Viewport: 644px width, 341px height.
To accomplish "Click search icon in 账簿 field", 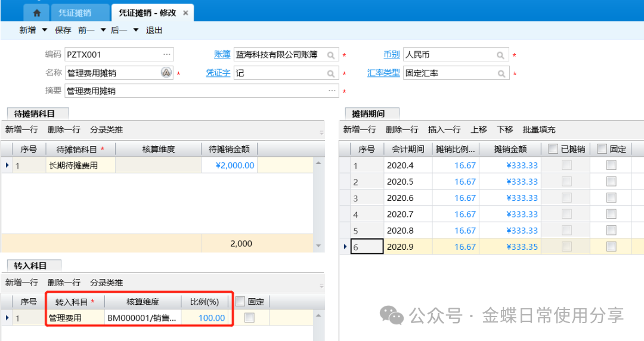I will tap(330, 55).
